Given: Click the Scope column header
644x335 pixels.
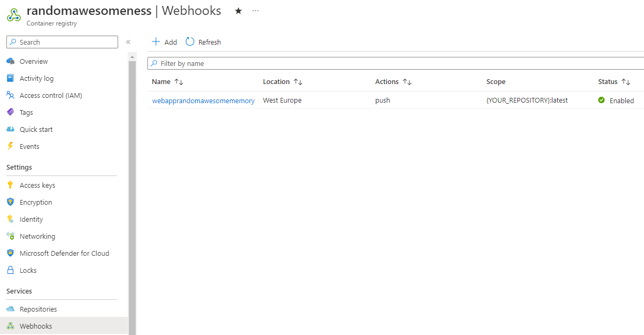Looking at the screenshot, I should (496, 82).
